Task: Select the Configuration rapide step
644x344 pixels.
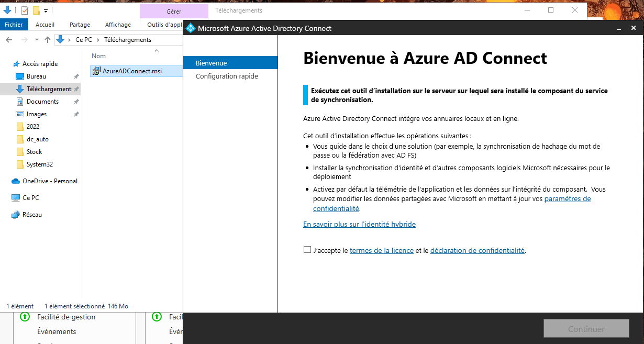Action: 227,76
